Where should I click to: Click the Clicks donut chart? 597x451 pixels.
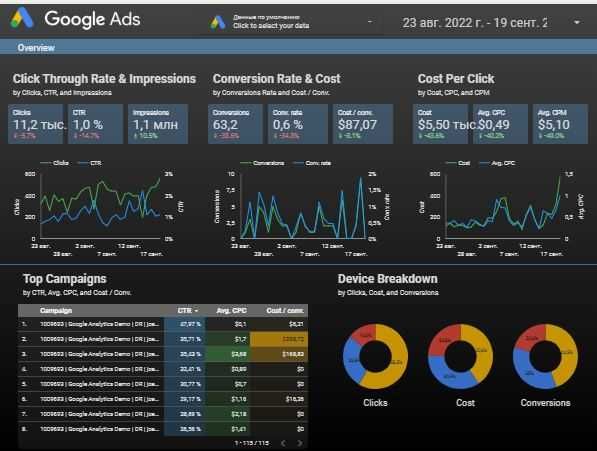375,356
